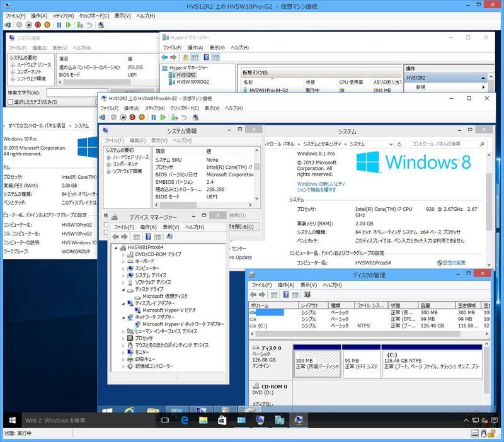
Task: Click Reset icon in HVSW10Pro-G2 connection toolbar
Action: [69, 25]
